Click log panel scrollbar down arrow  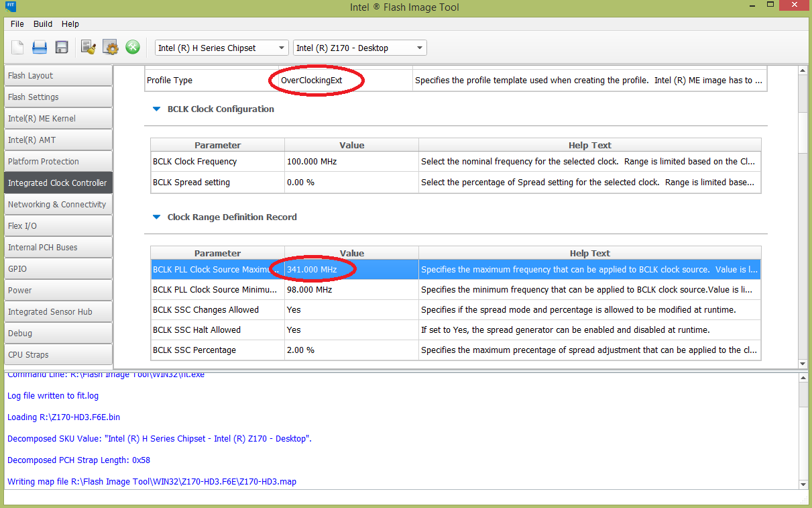(x=803, y=484)
